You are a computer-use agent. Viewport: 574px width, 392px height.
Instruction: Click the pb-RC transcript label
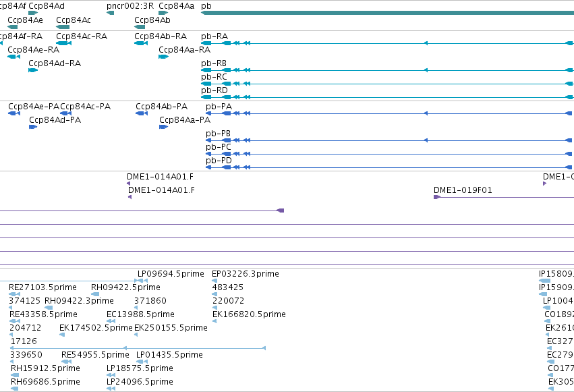pyautogui.click(x=214, y=77)
